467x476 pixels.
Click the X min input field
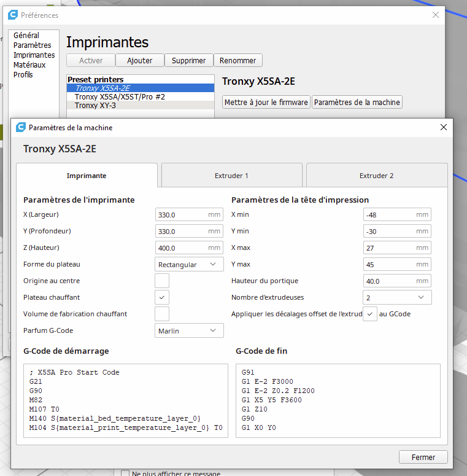click(397, 214)
